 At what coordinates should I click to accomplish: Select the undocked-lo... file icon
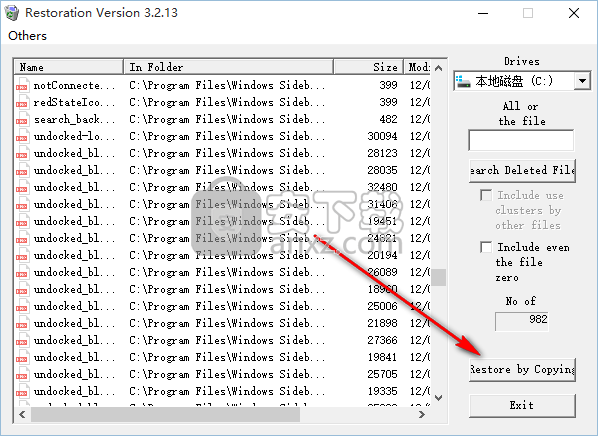tap(22, 136)
